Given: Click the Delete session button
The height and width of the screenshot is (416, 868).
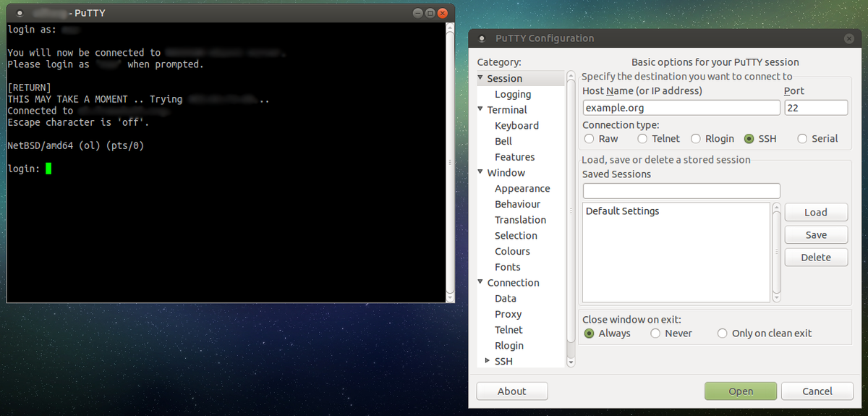Looking at the screenshot, I should [x=816, y=257].
